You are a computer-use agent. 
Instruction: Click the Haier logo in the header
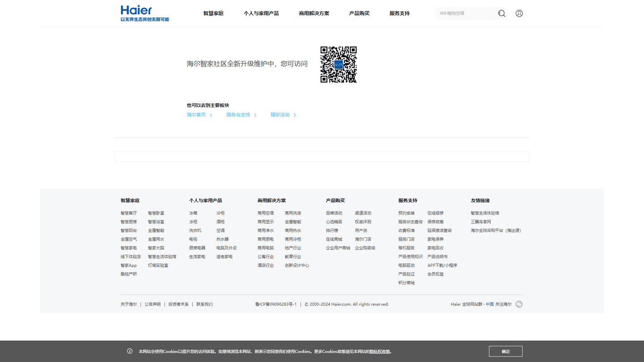(x=144, y=13)
